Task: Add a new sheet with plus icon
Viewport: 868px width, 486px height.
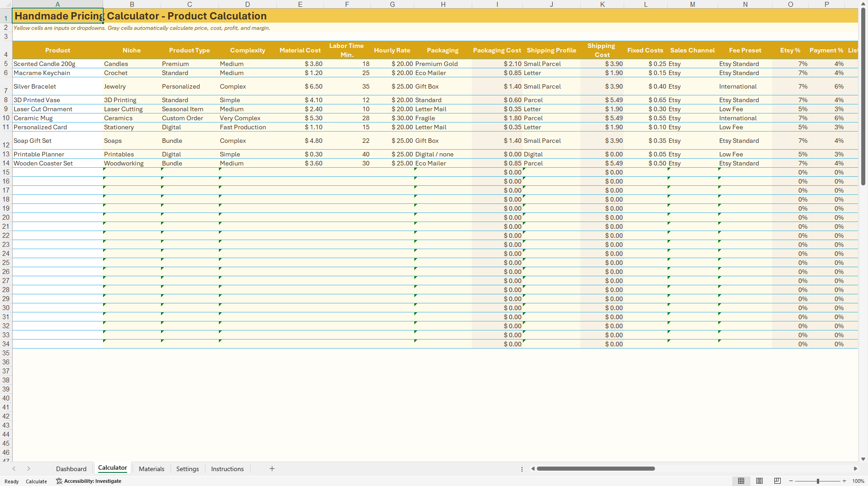Action: [x=272, y=469]
